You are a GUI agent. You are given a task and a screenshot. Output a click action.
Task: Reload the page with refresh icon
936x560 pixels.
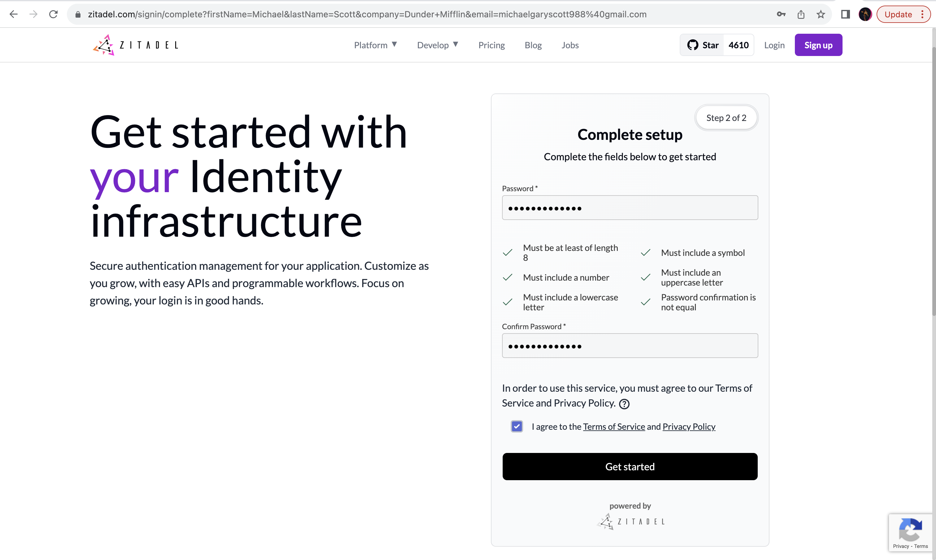point(53,14)
